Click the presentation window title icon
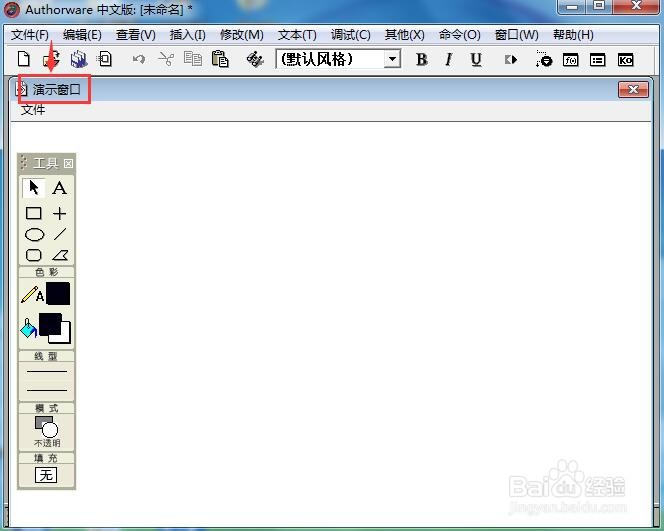Screen dimensions: 664x531 tap(21, 89)
